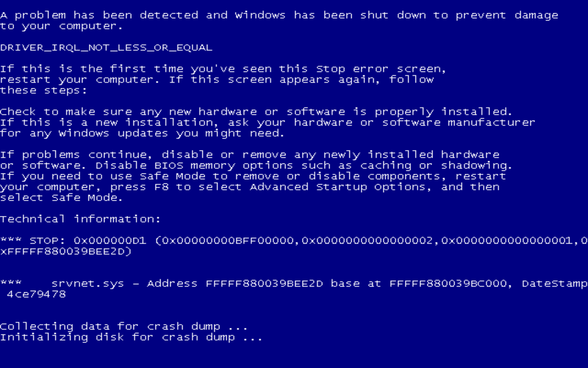Screen dimensions: 588x368
Task: Click 'Check to make sure any new hardware'
Action: [x=128, y=112]
